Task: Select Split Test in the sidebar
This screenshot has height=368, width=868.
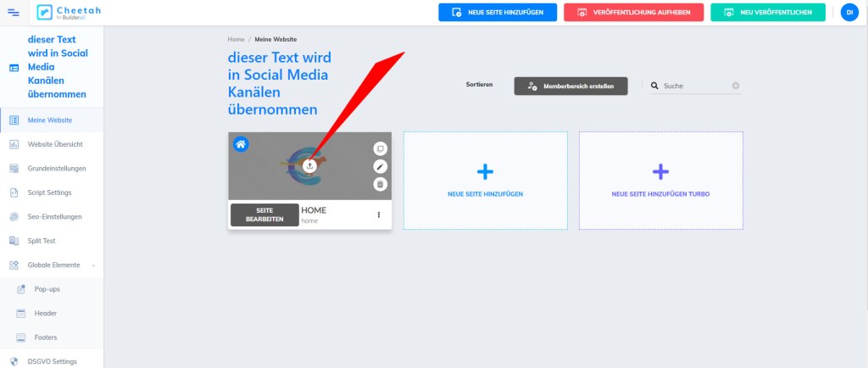Action: click(x=41, y=241)
